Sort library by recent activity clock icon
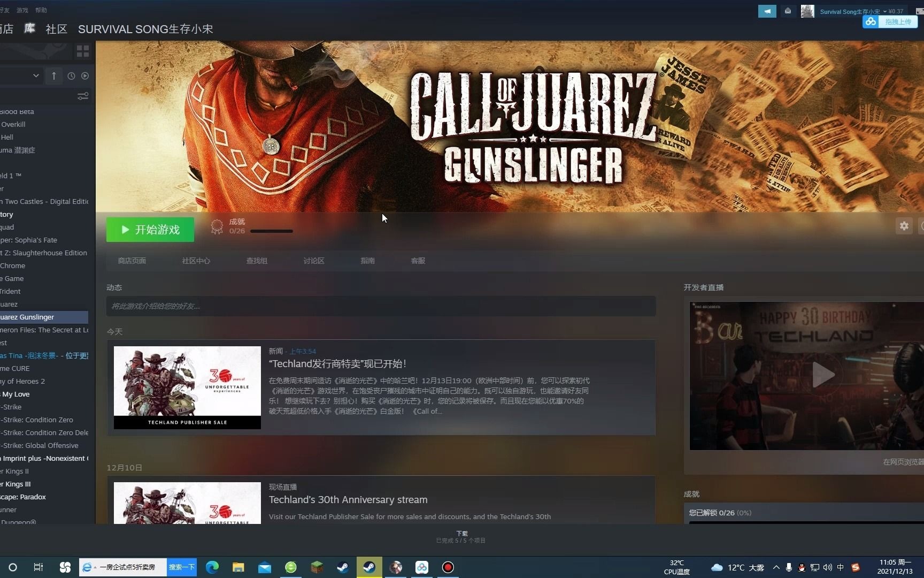 [71, 76]
